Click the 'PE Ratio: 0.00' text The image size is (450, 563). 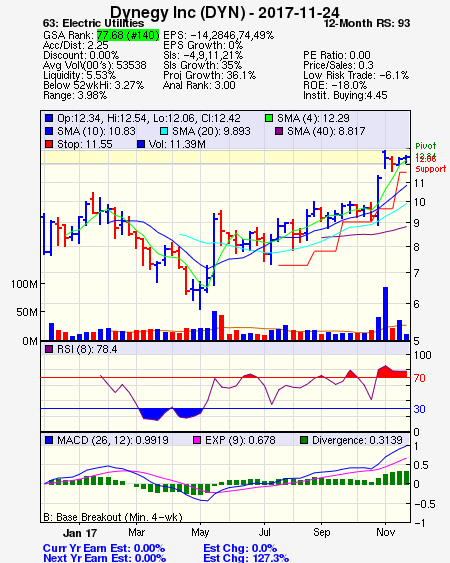[337, 55]
